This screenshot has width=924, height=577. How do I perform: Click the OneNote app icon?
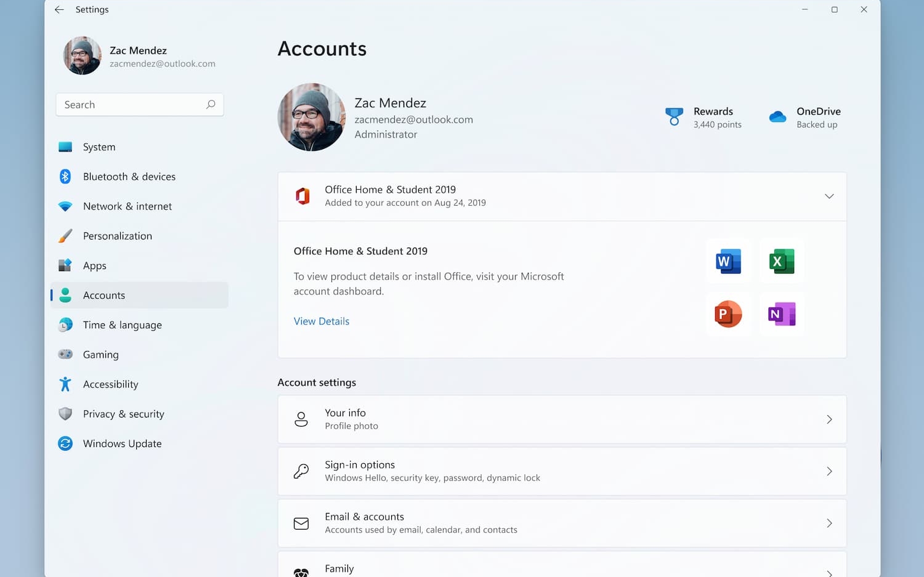coord(782,314)
